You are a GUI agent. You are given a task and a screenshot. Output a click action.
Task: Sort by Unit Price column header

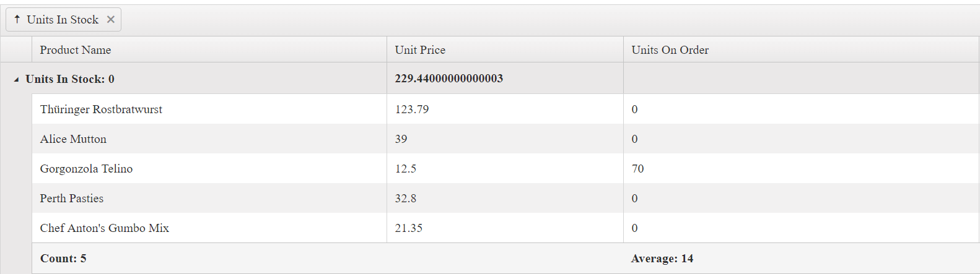click(x=420, y=50)
